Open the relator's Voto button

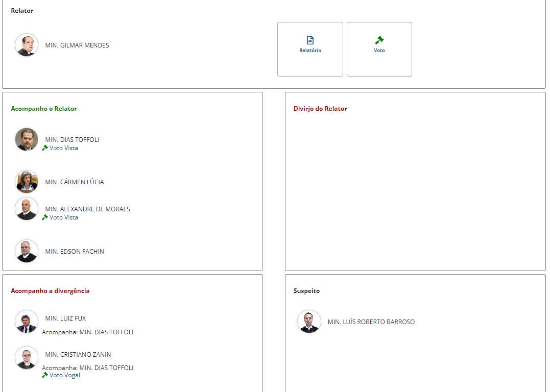[x=379, y=50]
